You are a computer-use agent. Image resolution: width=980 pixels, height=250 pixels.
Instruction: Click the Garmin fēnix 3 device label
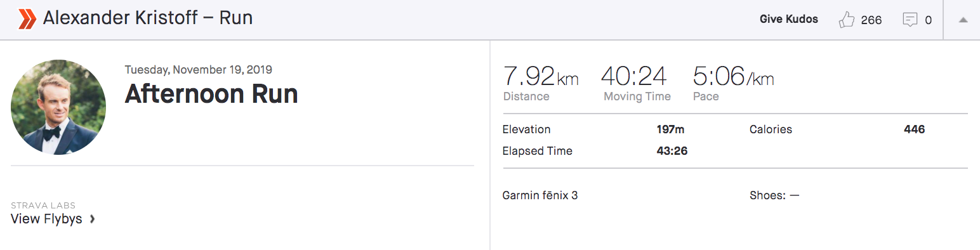[x=540, y=195]
